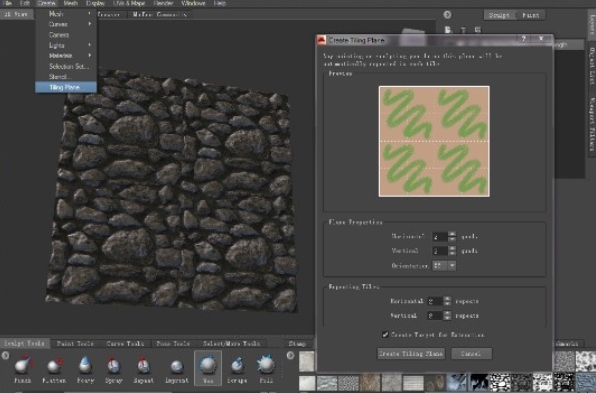596x393 pixels.
Task: Click the help question mark in dialog title
Action: pyautogui.click(x=524, y=39)
